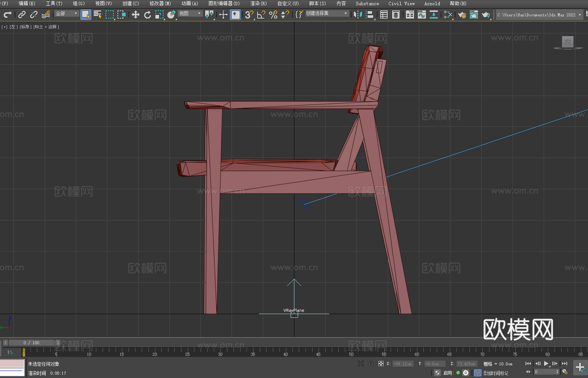The image size is (588, 378).
Task: Show the Ribbon toggle icon
Action: pos(410,14)
